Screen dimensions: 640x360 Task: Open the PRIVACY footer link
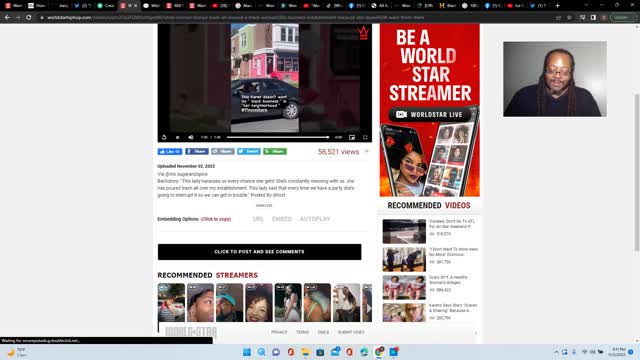click(x=279, y=332)
